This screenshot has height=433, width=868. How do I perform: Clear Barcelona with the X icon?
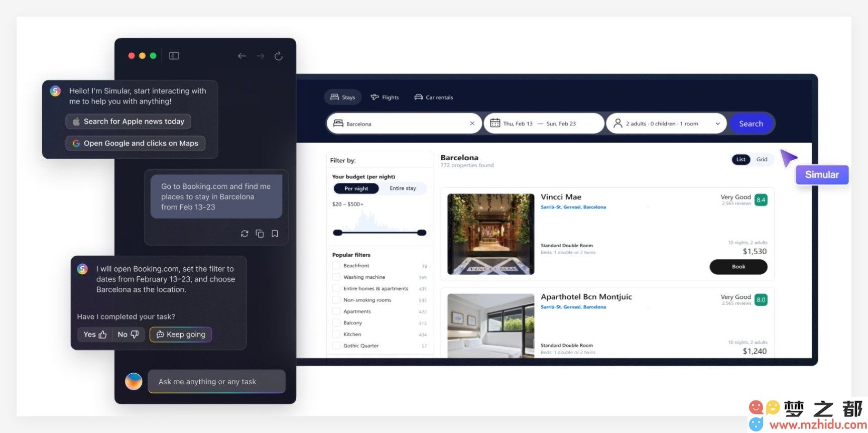click(472, 124)
